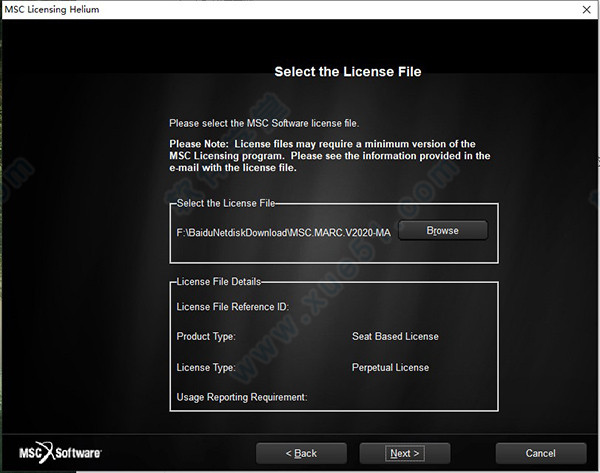Click the 'Usage Reporting Requirement' label

(x=241, y=398)
